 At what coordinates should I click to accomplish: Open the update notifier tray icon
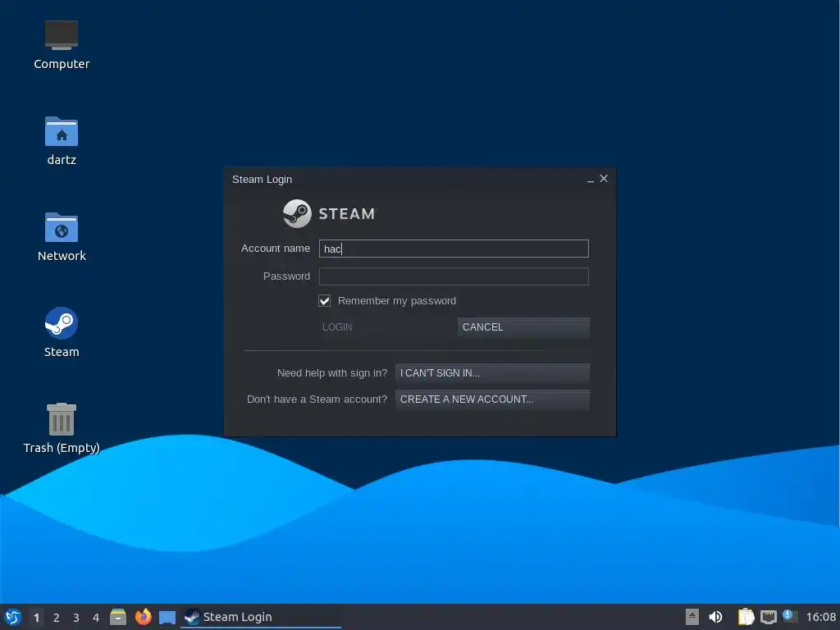tap(790, 617)
